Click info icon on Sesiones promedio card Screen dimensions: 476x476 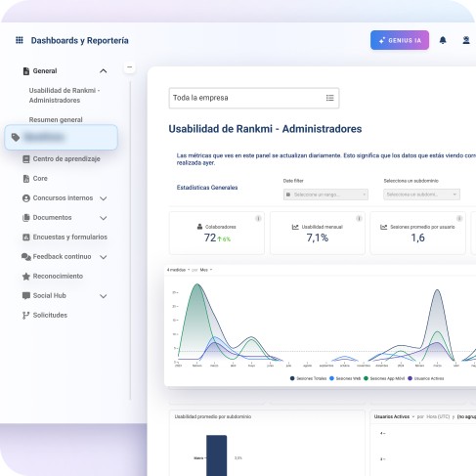click(459, 218)
